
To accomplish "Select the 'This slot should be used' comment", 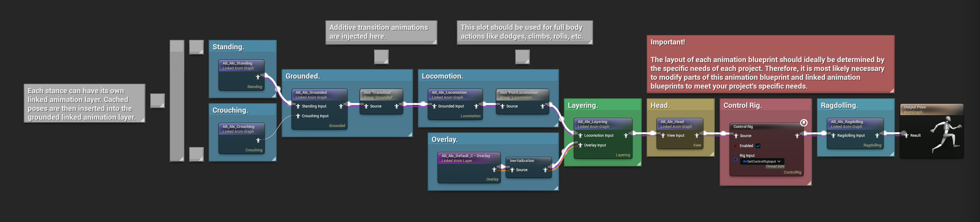I will click(525, 32).
